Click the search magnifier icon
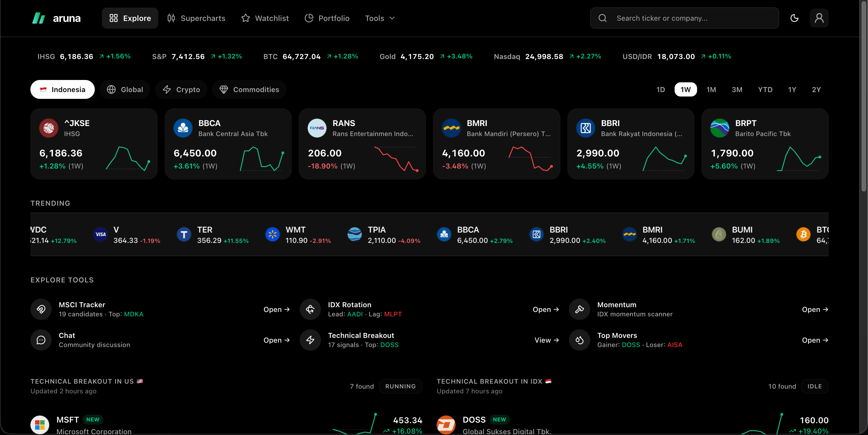The image size is (868, 435). pyautogui.click(x=603, y=18)
